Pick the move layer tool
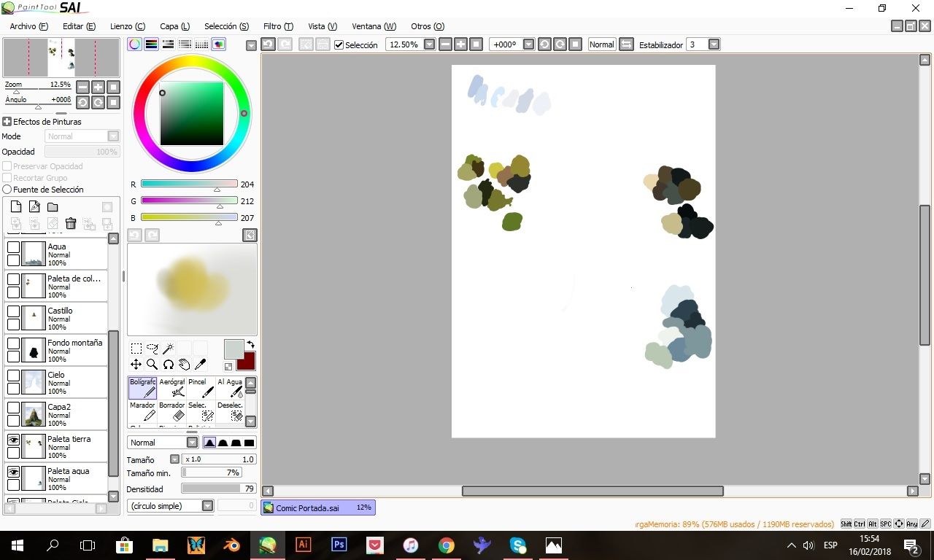Image resolution: width=934 pixels, height=560 pixels. click(x=136, y=364)
